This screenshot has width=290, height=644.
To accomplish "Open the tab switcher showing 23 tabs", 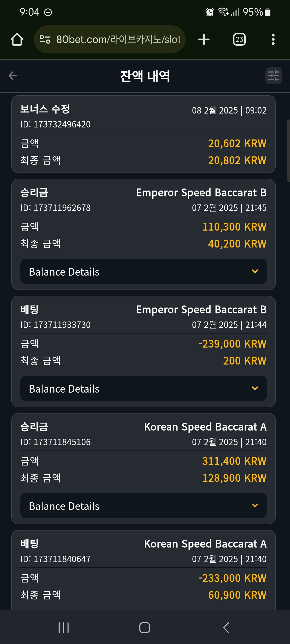I will (x=239, y=39).
